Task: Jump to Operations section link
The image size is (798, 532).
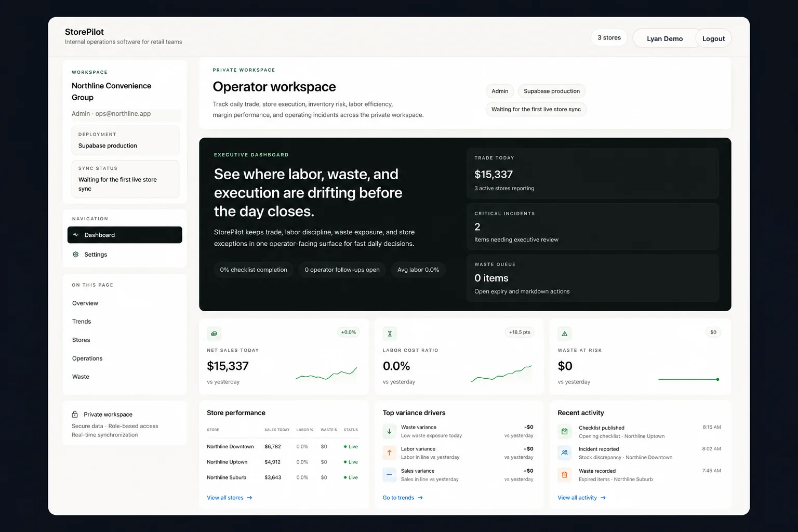Action: click(87, 358)
